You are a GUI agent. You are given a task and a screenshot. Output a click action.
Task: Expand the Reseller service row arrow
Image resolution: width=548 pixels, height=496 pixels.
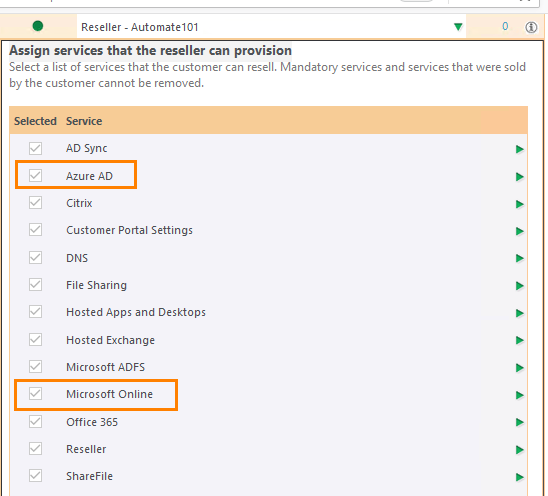tap(520, 450)
